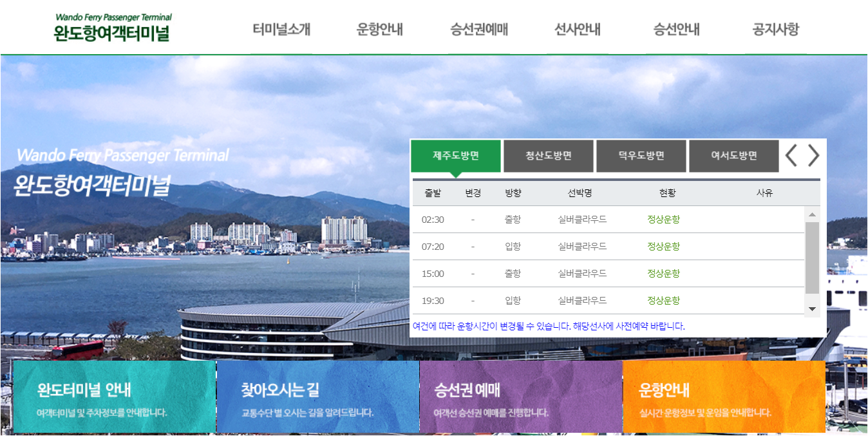Viewport: 868px width, 436px height.
Task: Open the purple 승선권 예매 banner
Action: pos(521,397)
